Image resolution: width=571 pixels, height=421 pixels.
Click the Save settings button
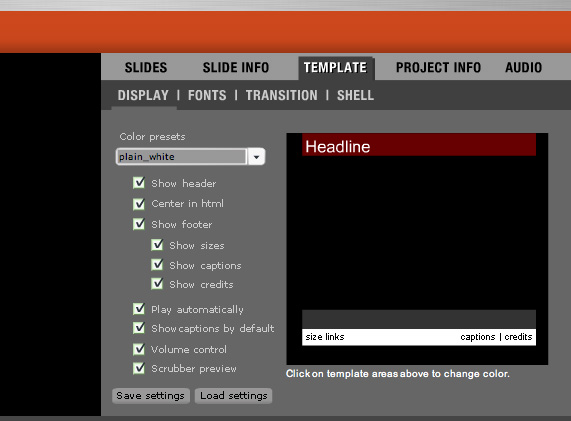point(151,396)
